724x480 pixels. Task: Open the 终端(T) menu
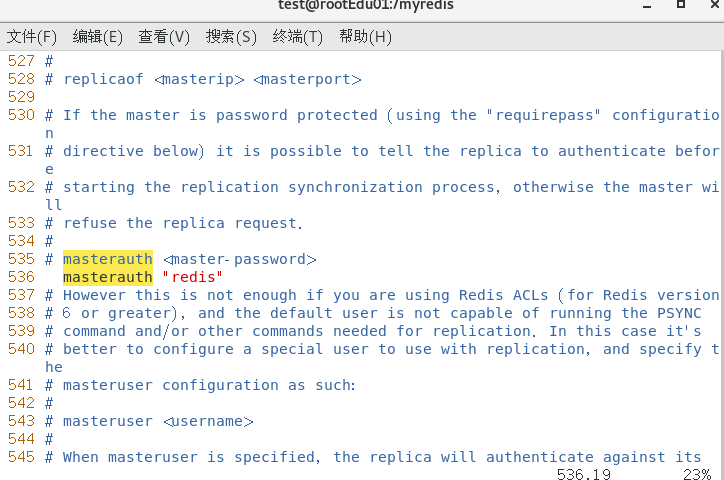tap(298, 37)
